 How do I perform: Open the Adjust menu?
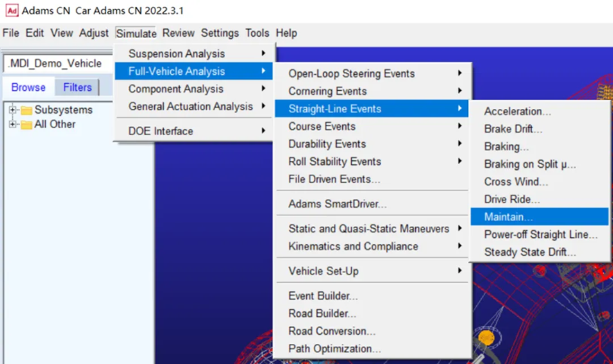pos(94,33)
